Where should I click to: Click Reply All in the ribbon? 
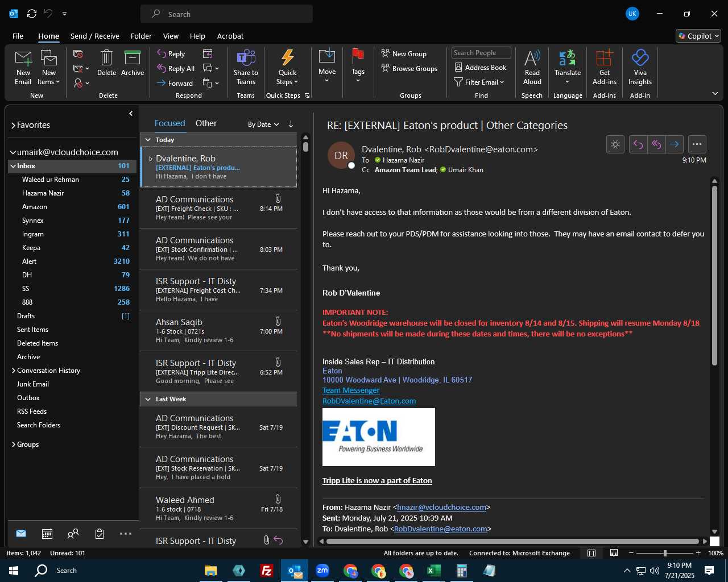(176, 69)
